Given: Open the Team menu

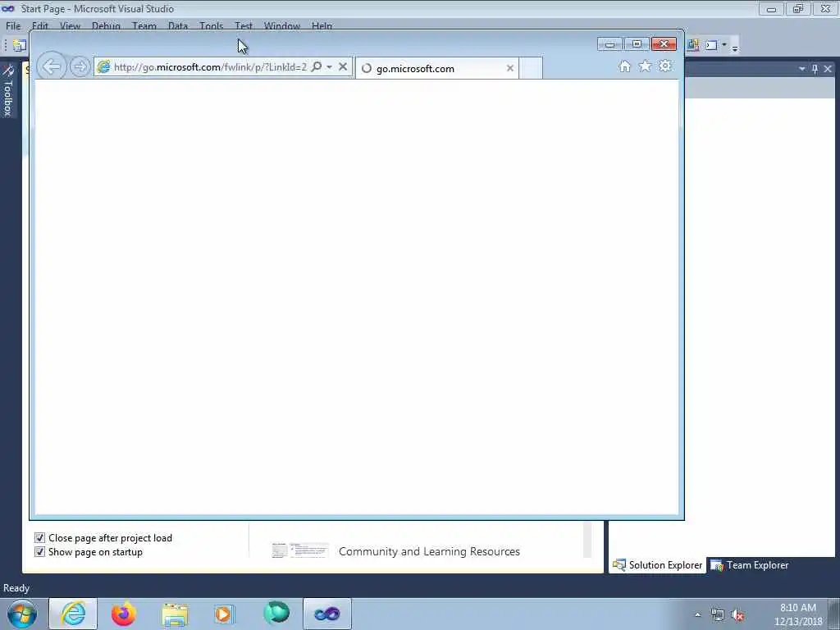Looking at the screenshot, I should click(144, 25).
